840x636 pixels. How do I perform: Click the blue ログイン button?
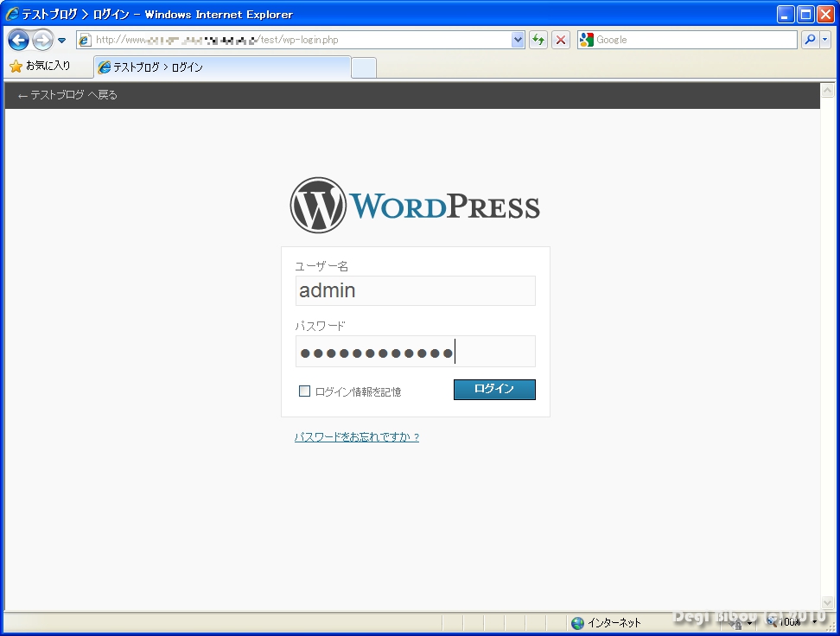click(x=494, y=390)
